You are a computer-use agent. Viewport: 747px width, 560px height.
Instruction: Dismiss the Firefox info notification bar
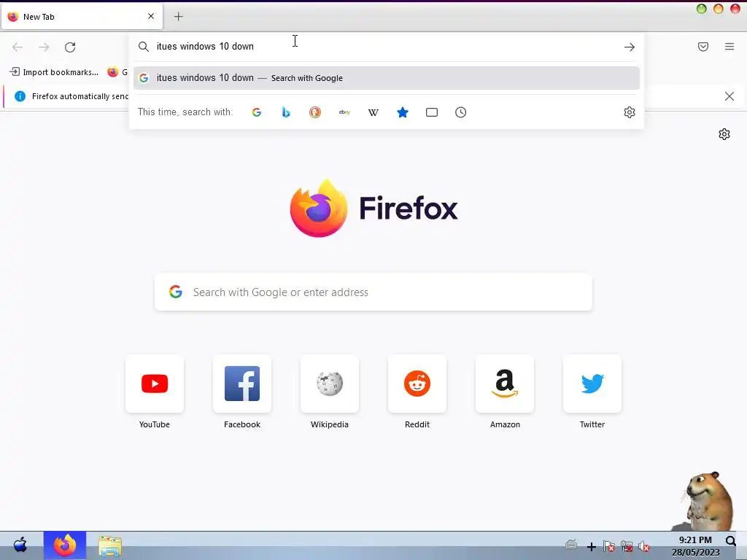[x=729, y=96]
